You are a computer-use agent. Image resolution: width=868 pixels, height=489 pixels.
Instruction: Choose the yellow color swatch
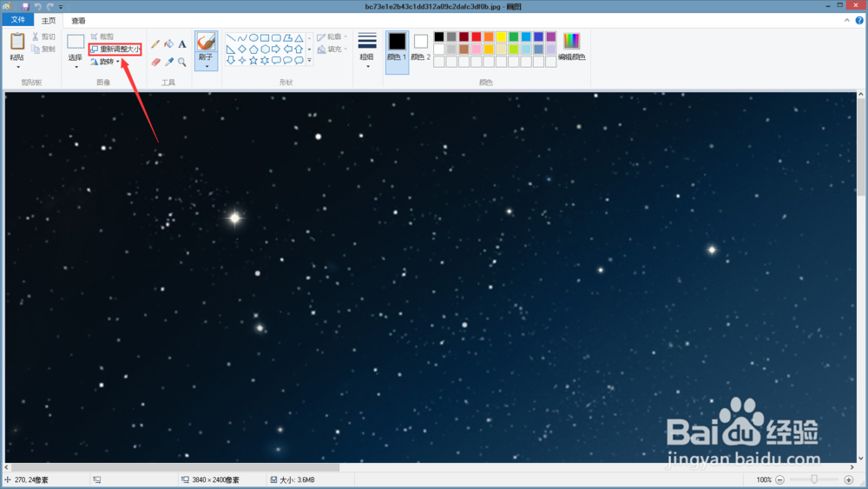pos(501,36)
